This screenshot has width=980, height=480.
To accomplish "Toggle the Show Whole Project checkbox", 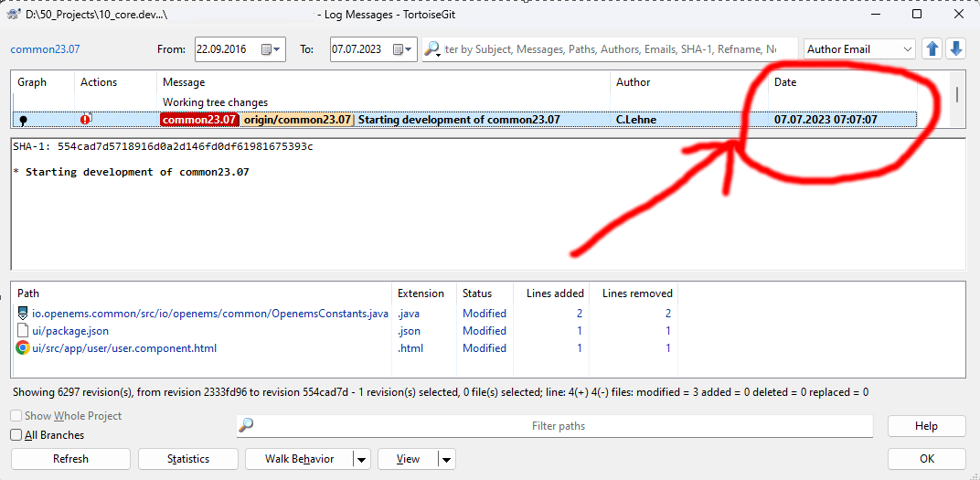I will tap(16, 416).
